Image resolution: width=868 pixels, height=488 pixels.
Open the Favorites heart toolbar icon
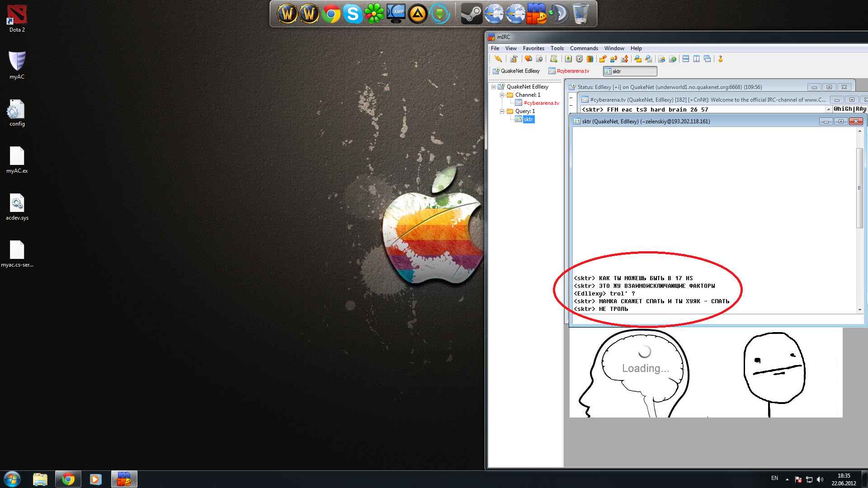528,59
